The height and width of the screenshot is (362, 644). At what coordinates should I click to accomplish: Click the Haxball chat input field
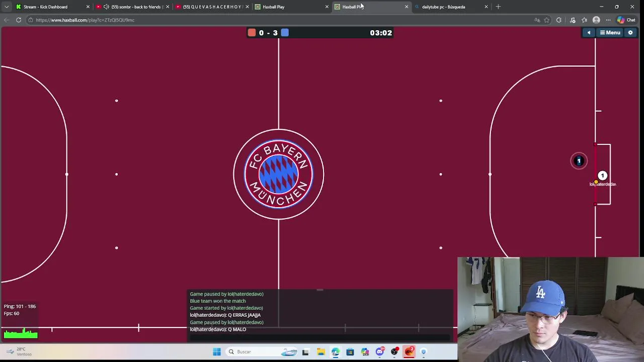(x=320, y=337)
